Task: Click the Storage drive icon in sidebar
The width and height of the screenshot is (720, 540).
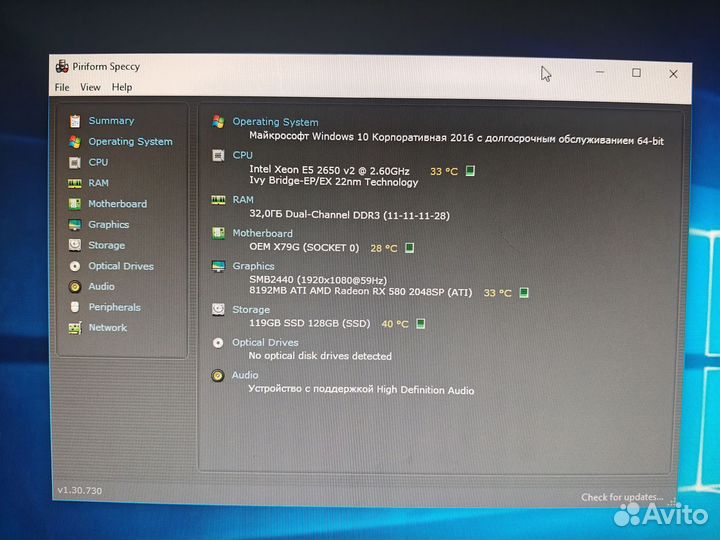Action: (74, 245)
